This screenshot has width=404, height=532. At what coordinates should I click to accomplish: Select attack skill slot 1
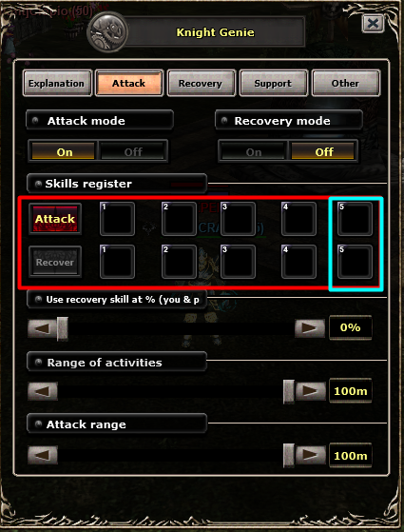[117, 219]
